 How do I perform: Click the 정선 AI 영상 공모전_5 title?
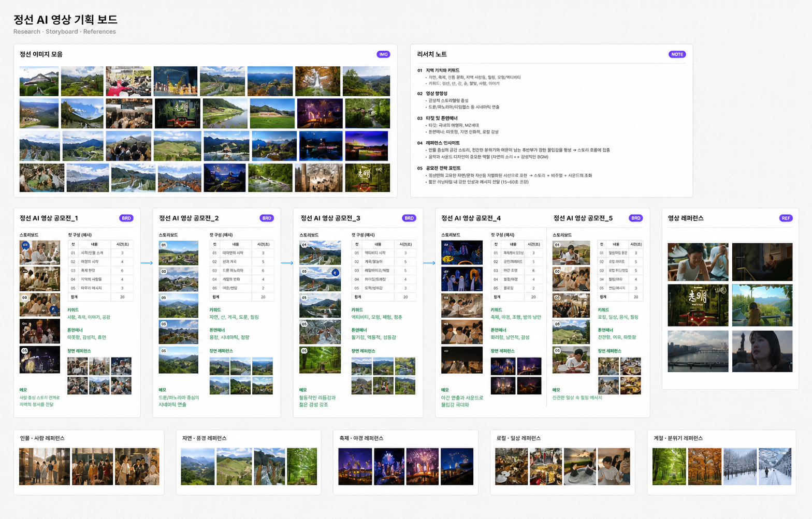pos(583,218)
